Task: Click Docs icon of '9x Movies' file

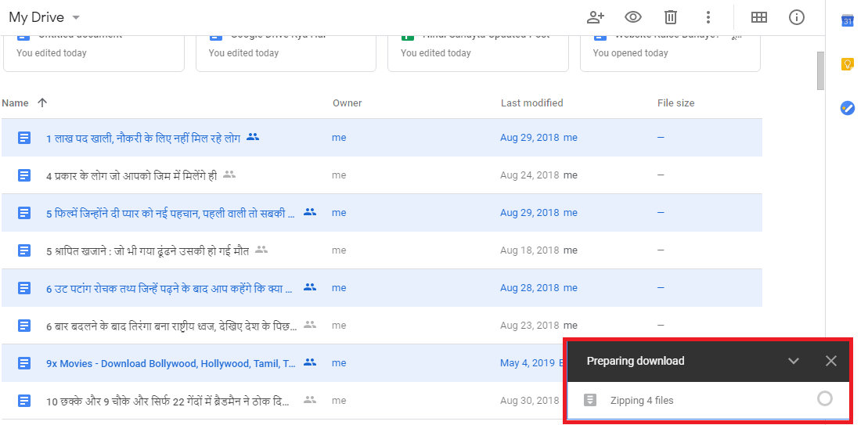Action: (x=23, y=363)
